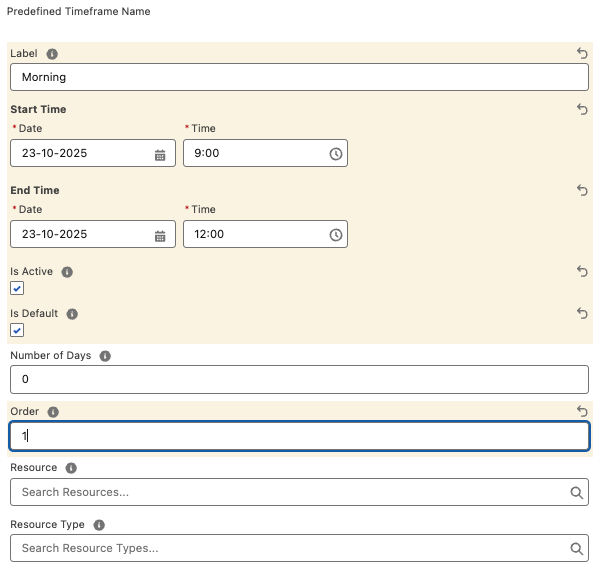Undo changes to the Start Time section
This screenshot has height=568, width=601.
coord(582,110)
